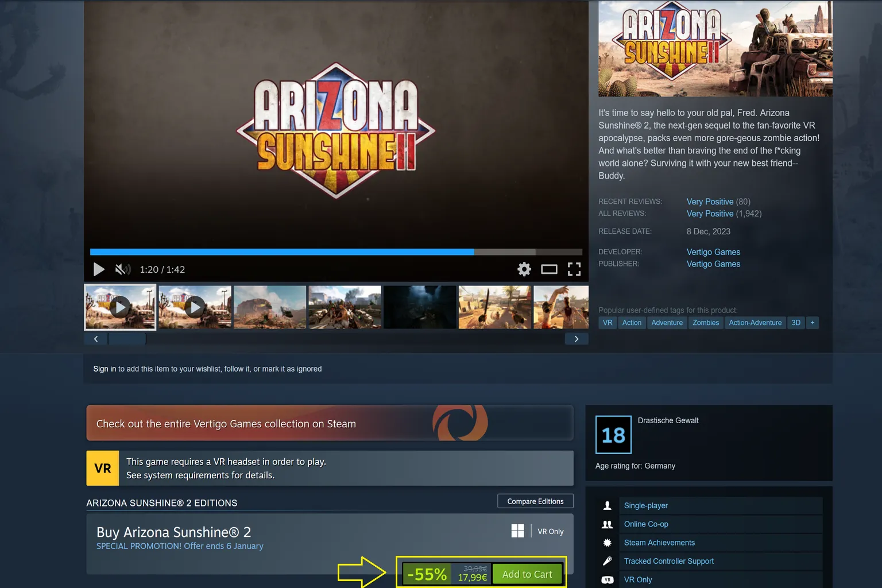Screen dimensions: 882x588
Task: Select the Zombies tag
Action: 706,323
